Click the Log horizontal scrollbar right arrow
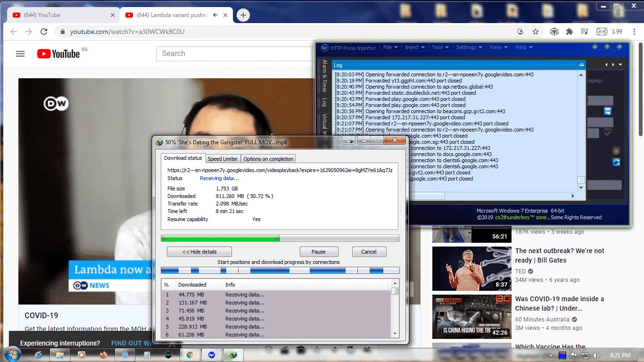 pos(573,196)
